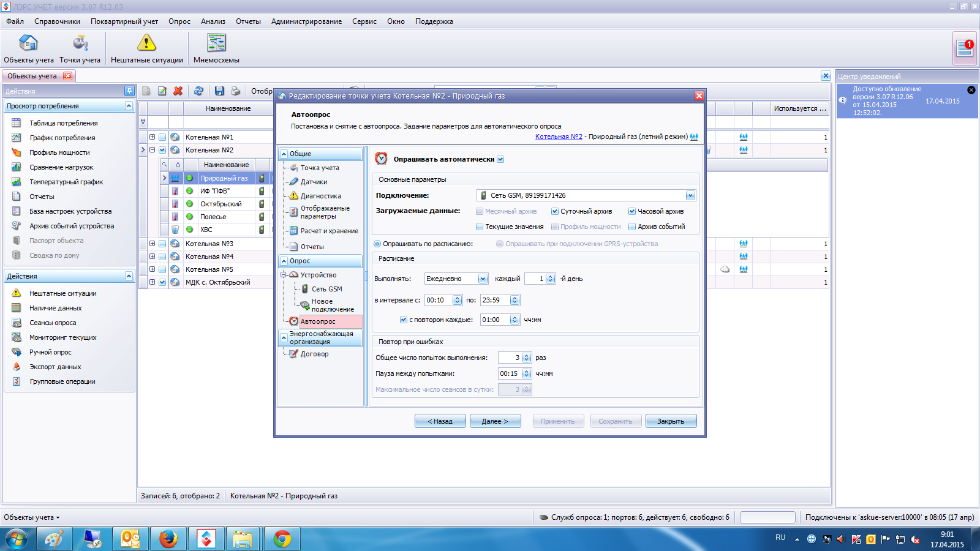The height and width of the screenshot is (551, 980).
Task: Toggle checkbox in Котельная №1 row
Action: [x=162, y=137]
